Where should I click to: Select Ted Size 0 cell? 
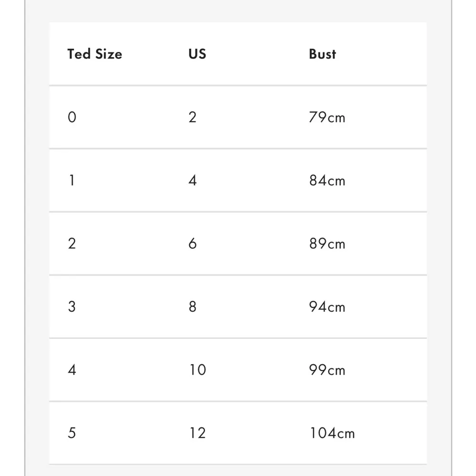coord(72,117)
